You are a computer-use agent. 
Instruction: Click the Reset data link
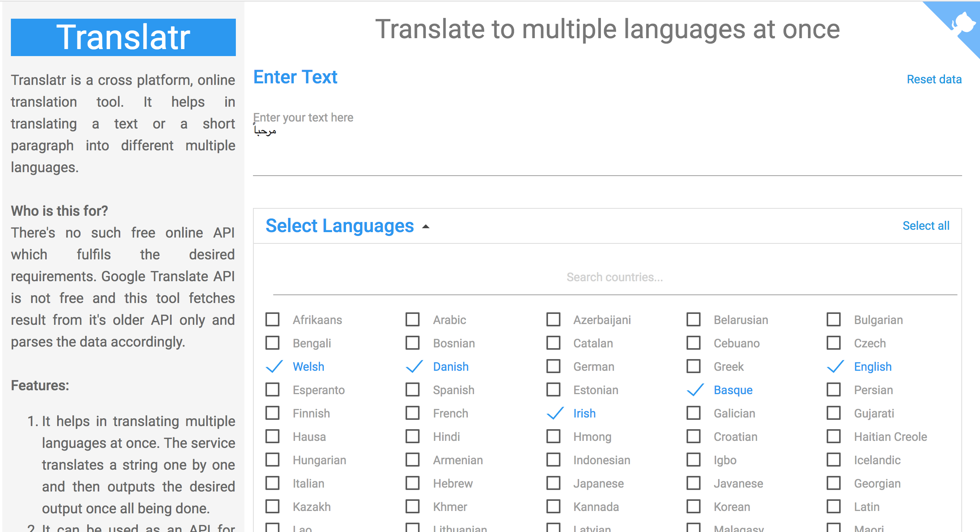934,79
